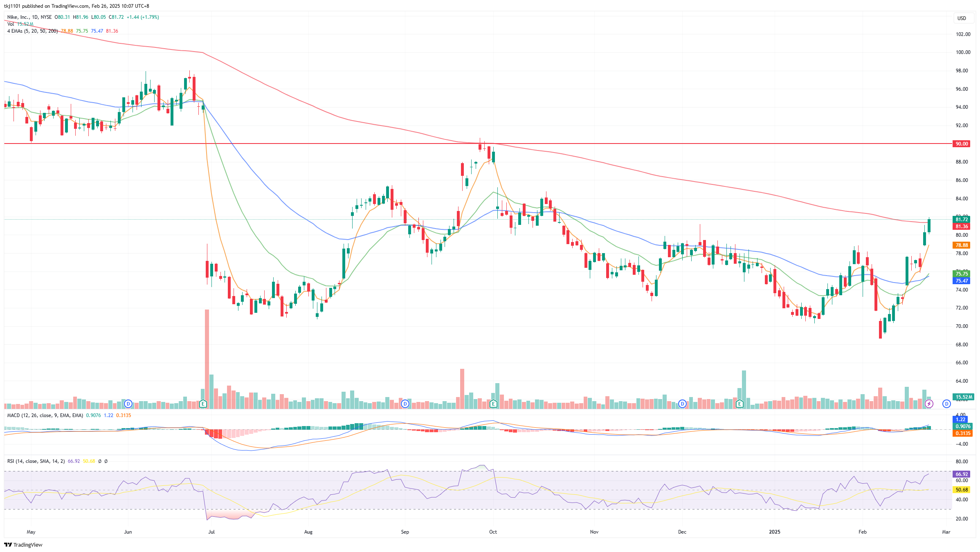
Task: Click the MACD (12, 26, close, 9) legend
Action: 45,415
